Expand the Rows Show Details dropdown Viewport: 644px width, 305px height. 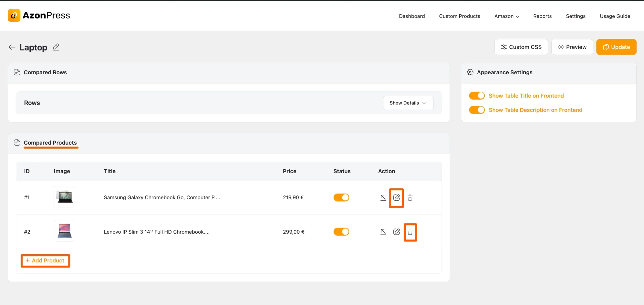click(x=408, y=103)
